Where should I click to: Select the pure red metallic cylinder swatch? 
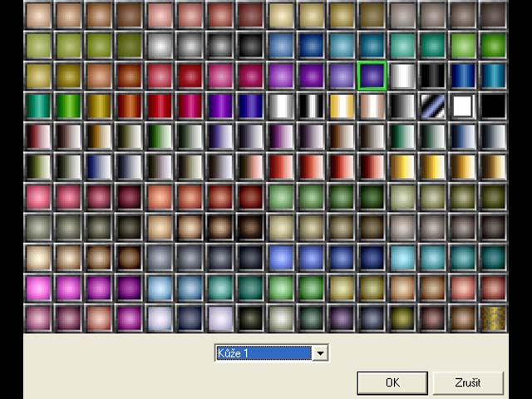point(160,106)
